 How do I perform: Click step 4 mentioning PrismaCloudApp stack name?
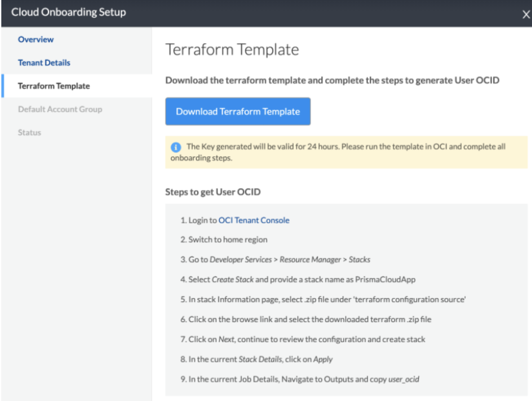[298, 279]
